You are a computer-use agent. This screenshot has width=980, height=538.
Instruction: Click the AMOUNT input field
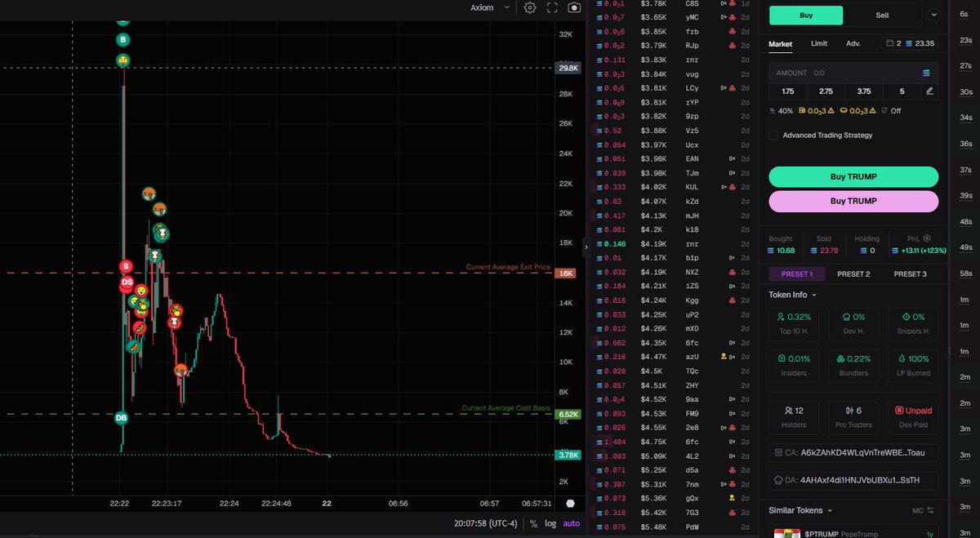[853, 73]
